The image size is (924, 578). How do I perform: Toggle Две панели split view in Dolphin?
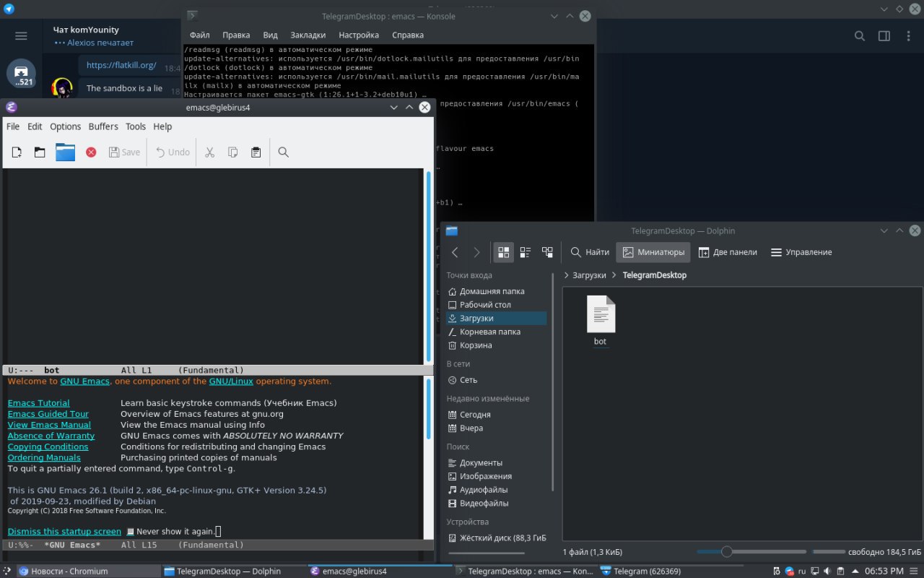click(x=728, y=252)
